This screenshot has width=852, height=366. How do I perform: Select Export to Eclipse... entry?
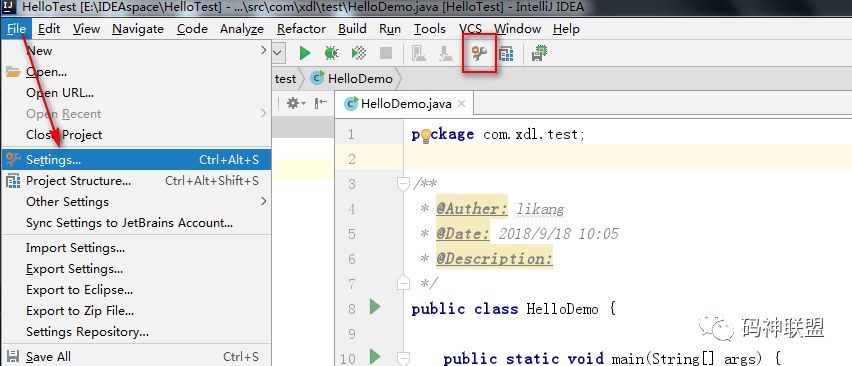[136, 290]
